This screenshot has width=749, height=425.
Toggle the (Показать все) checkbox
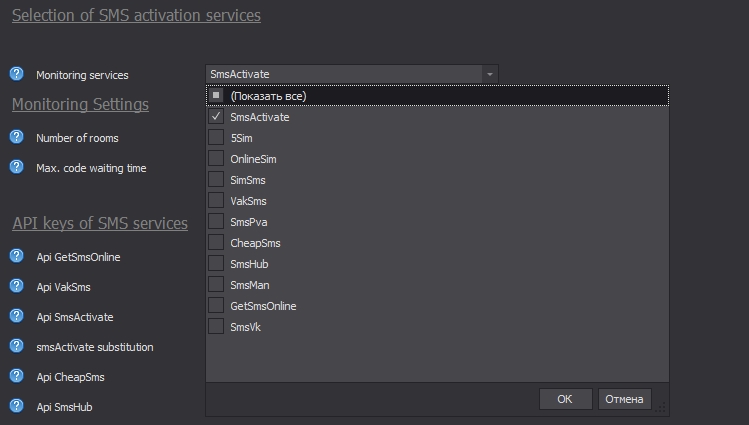tap(216, 96)
